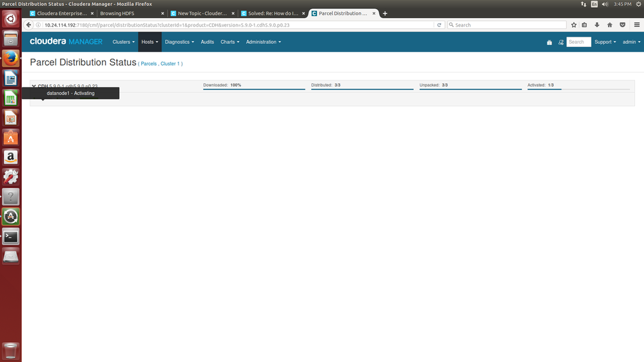Open the Ubuntu Dash search launcher
Image resolution: width=644 pixels, height=362 pixels.
(11, 19)
